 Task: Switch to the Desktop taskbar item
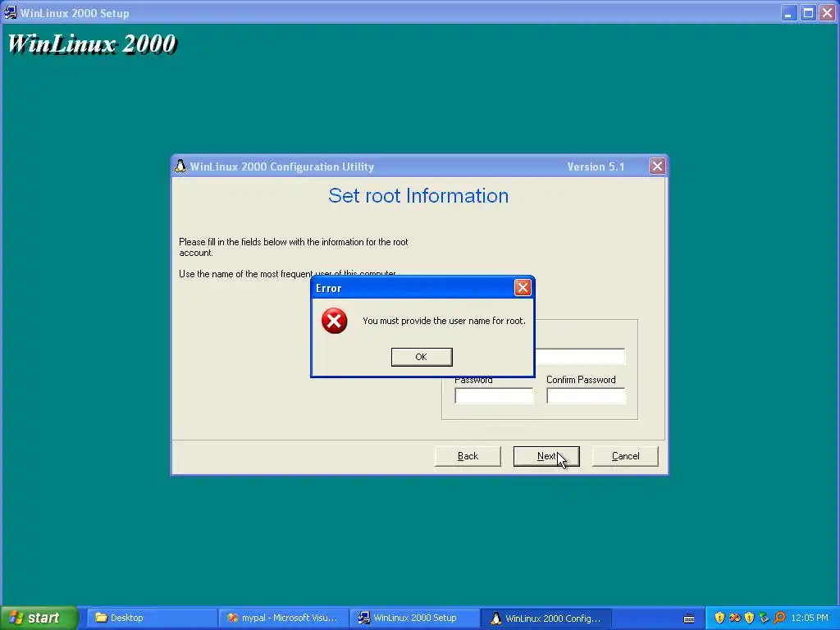(x=152, y=618)
